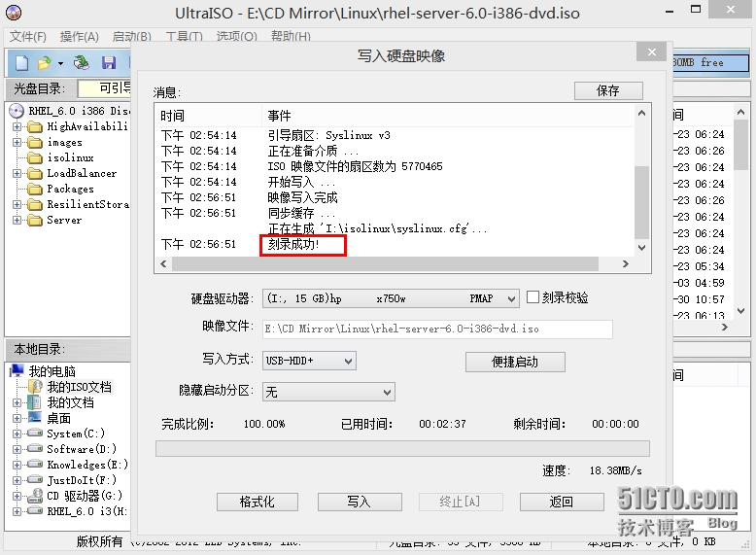Open the 帮助(H) menu
The height and width of the screenshot is (555, 756).
pos(291,36)
